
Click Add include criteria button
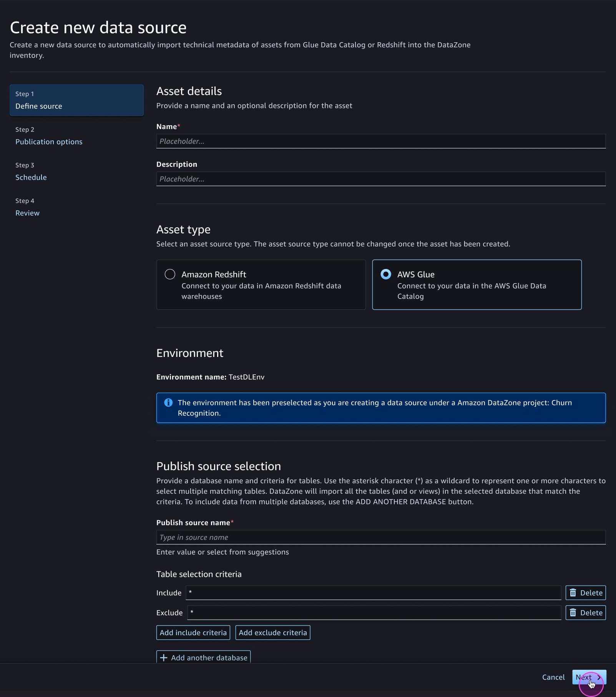click(x=193, y=633)
